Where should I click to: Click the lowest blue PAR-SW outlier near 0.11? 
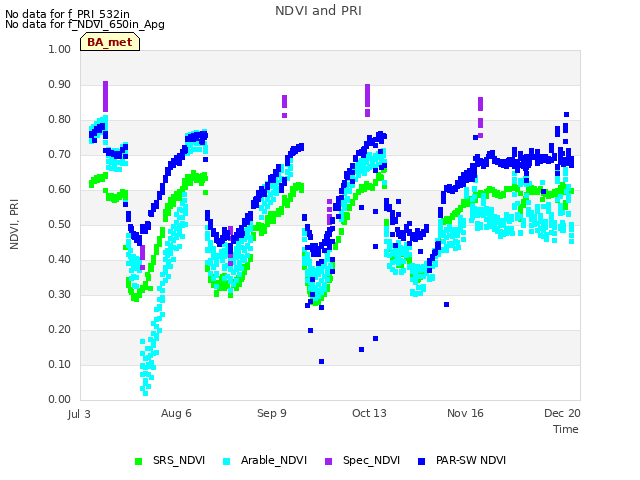[x=322, y=362]
